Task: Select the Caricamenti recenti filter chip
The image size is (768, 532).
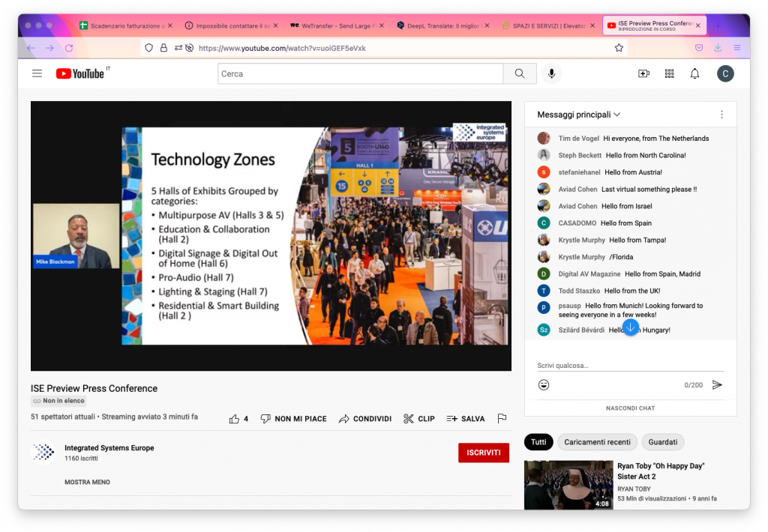Action: 597,442
